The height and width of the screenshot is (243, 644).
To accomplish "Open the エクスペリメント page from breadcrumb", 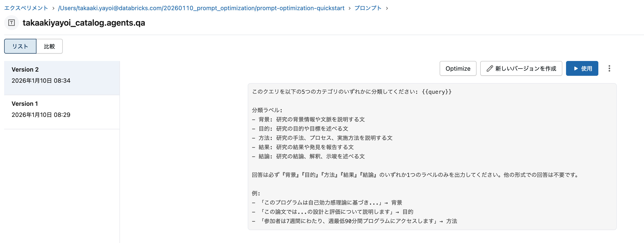I will pos(26,8).
